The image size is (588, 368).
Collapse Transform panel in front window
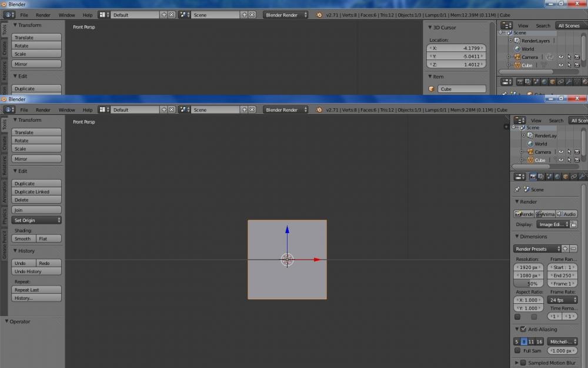pos(15,120)
